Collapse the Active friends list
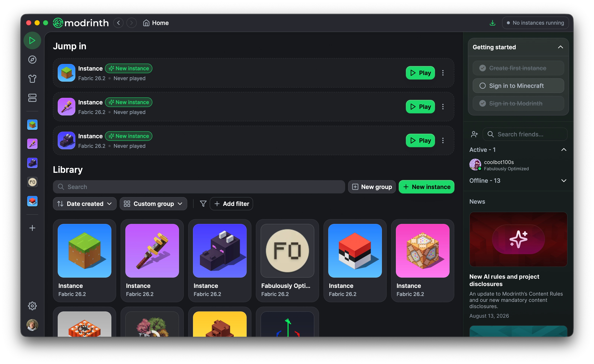Image resolution: width=594 pixels, height=364 pixels. (564, 150)
